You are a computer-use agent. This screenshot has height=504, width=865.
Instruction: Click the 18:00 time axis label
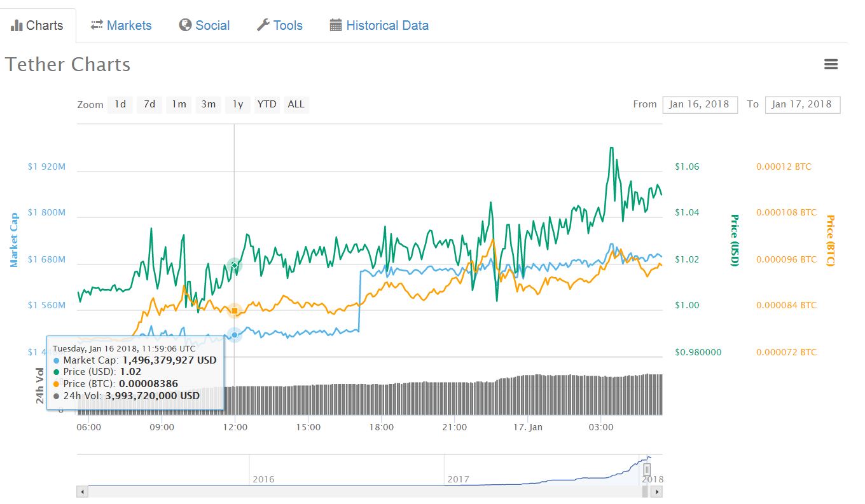(x=381, y=427)
